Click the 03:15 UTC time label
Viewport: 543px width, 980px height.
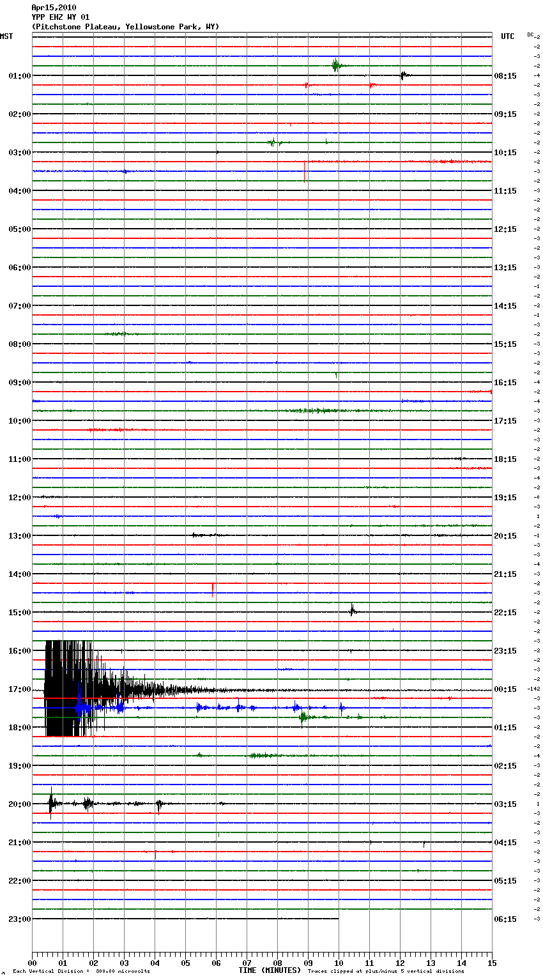505,804
